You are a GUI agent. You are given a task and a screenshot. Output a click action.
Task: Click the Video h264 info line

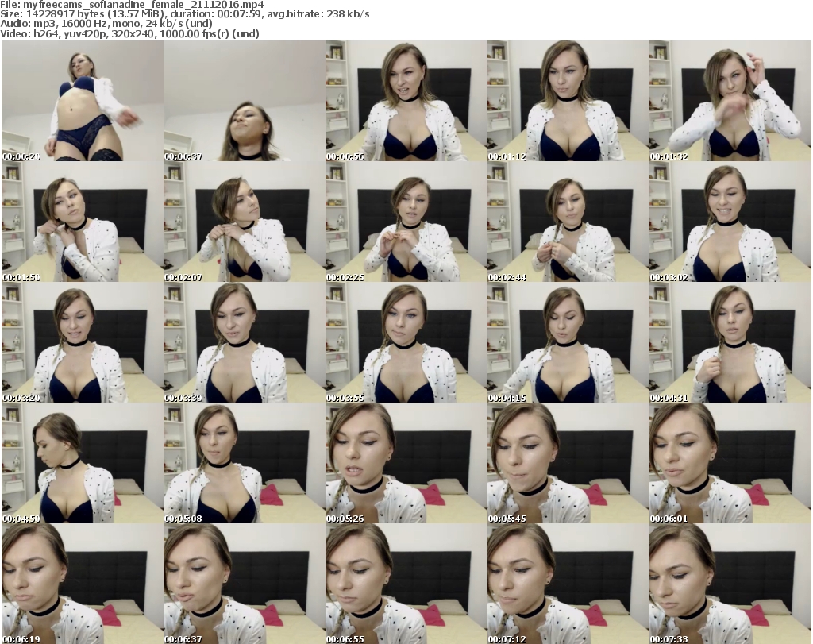[x=129, y=33]
